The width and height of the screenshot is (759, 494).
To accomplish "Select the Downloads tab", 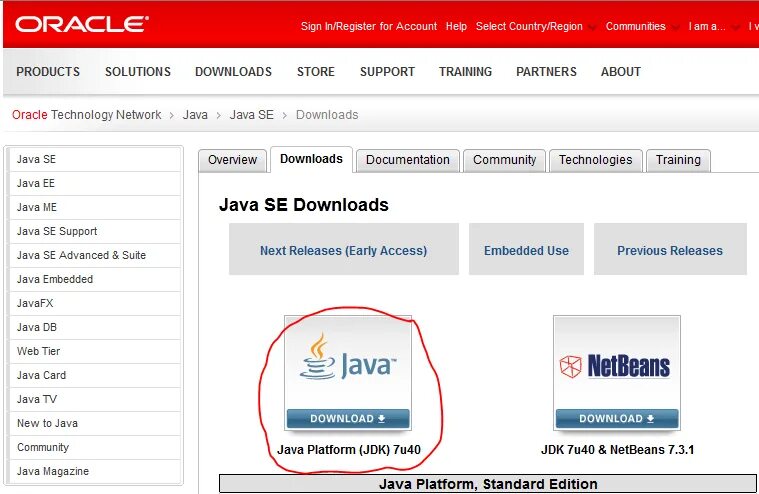I will [x=311, y=159].
